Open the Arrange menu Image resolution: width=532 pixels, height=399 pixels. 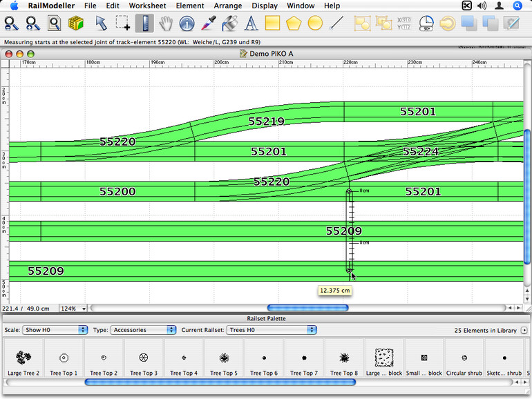tap(227, 6)
